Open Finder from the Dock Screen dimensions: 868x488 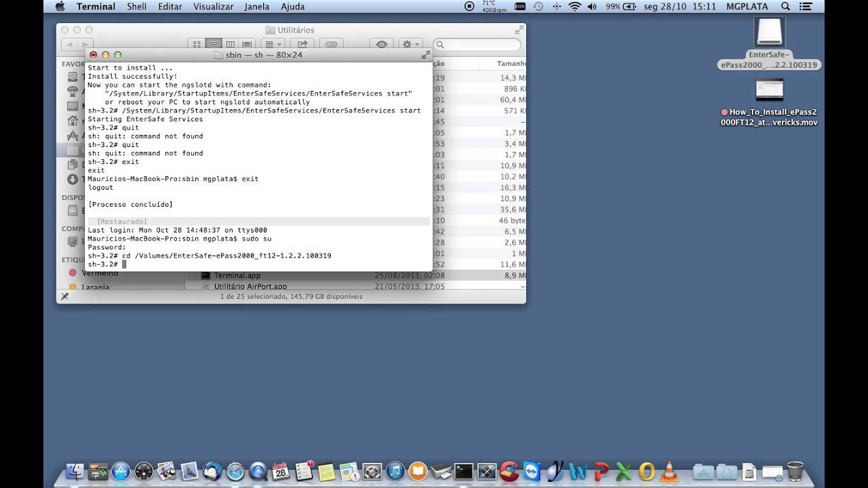75,471
